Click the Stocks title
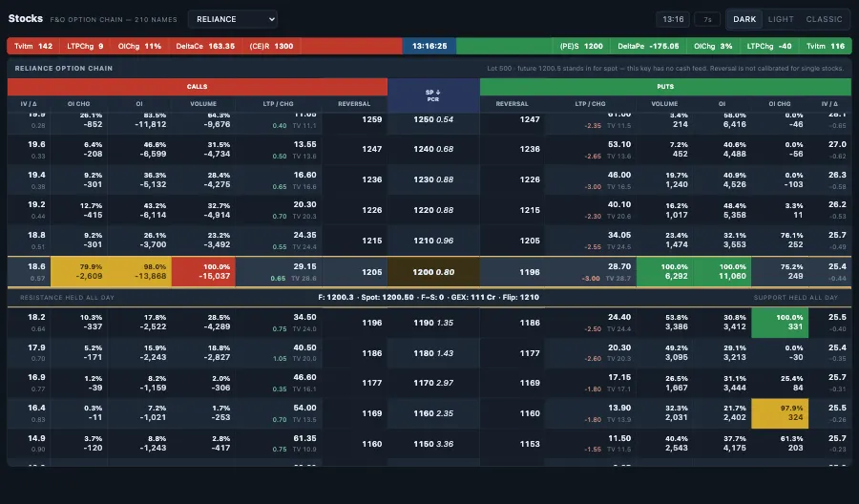The image size is (859, 504). 25,19
